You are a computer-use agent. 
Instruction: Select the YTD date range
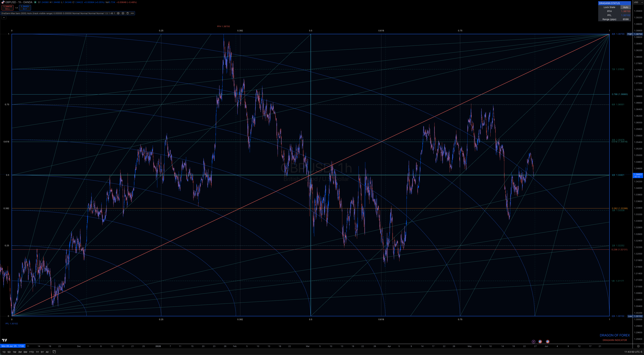click(x=31, y=352)
